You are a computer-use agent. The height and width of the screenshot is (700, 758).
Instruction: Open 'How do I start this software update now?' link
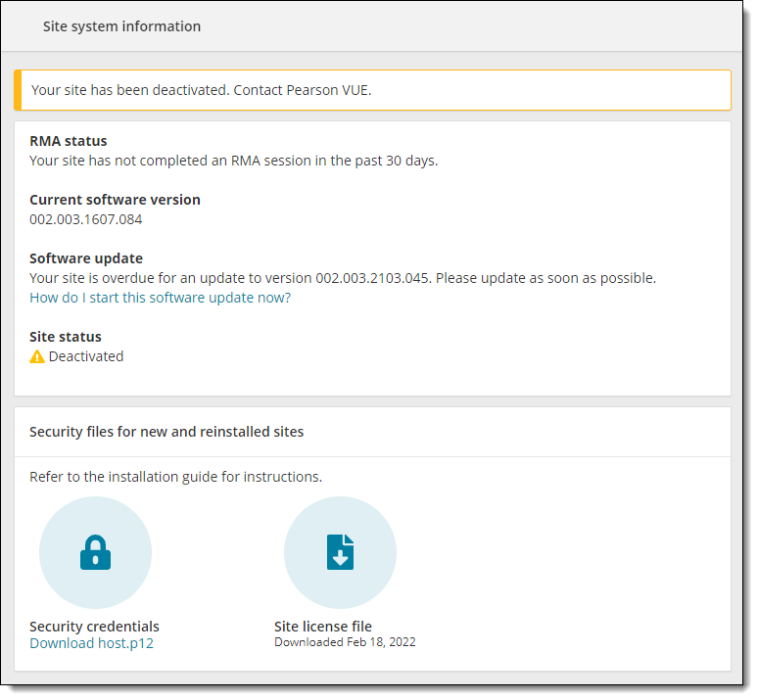[x=160, y=298]
